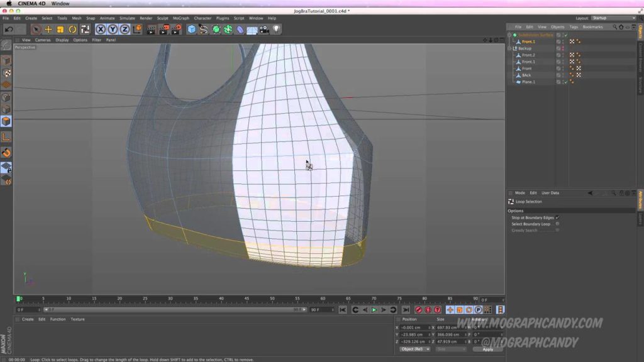Select the Undo icon in the toolbar
Image resolution: width=644 pixels, height=362 pixels.
click(9, 28)
